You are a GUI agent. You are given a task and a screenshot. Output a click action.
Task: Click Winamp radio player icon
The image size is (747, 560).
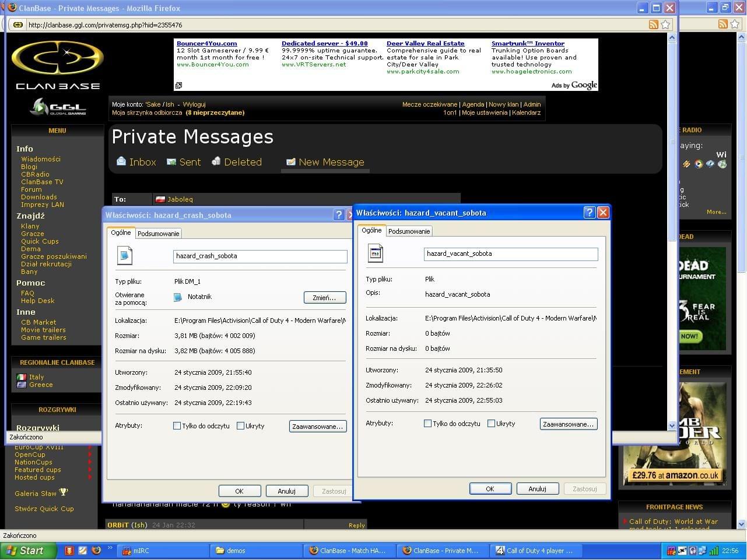click(687, 164)
